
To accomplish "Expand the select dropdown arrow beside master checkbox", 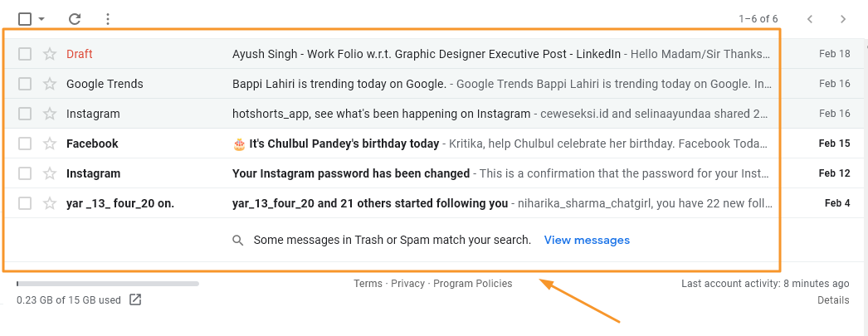I will point(41,19).
